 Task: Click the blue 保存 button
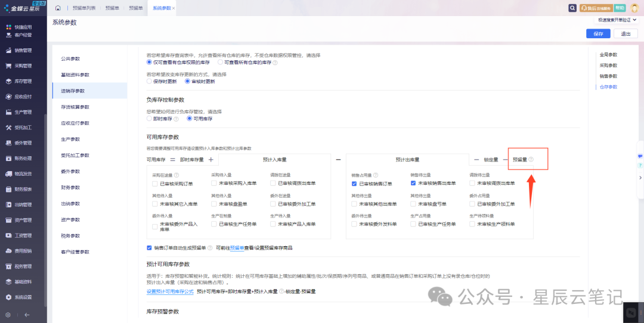pos(598,34)
